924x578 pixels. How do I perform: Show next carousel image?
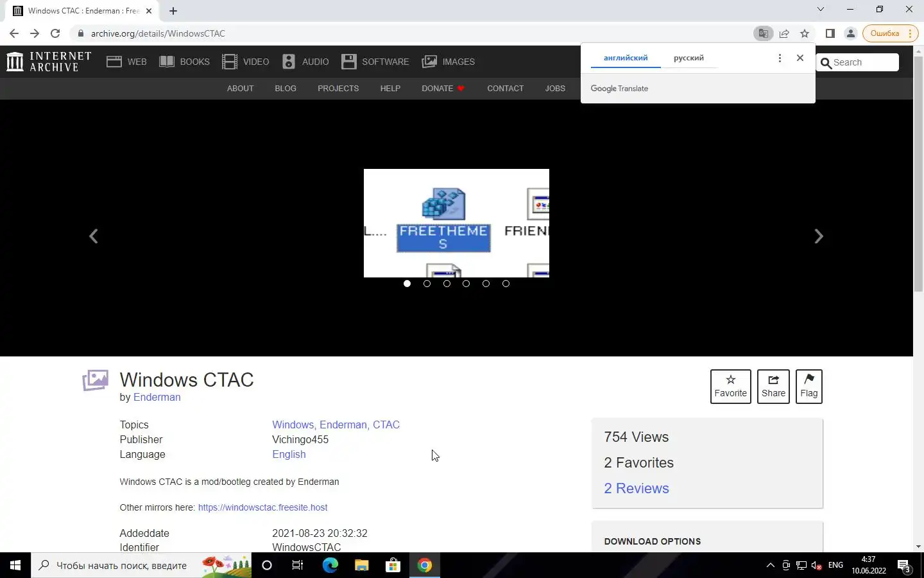(x=819, y=236)
